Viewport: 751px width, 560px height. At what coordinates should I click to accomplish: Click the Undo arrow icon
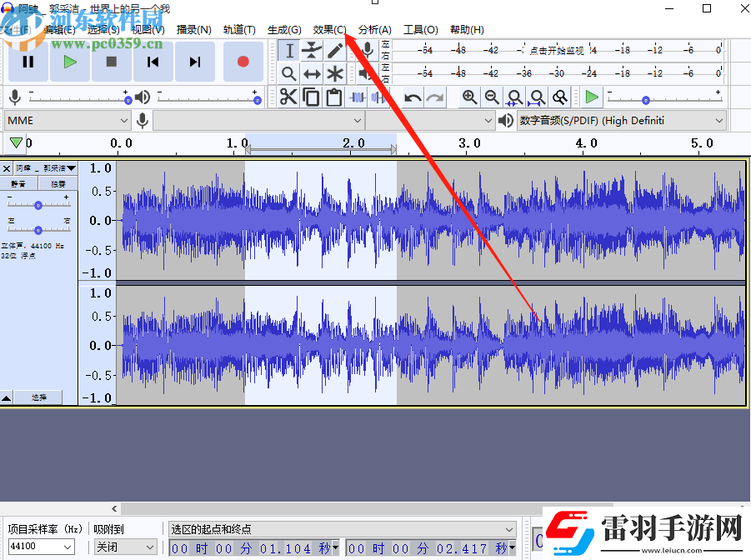click(413, 97)
